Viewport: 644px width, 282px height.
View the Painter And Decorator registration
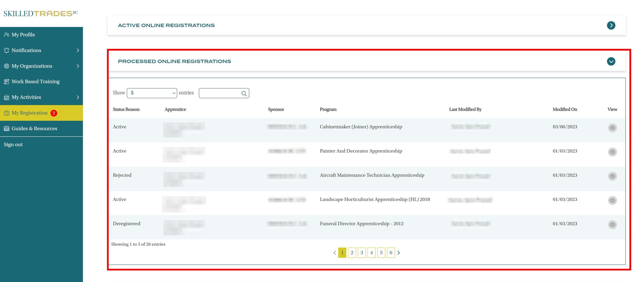point(612,152)
